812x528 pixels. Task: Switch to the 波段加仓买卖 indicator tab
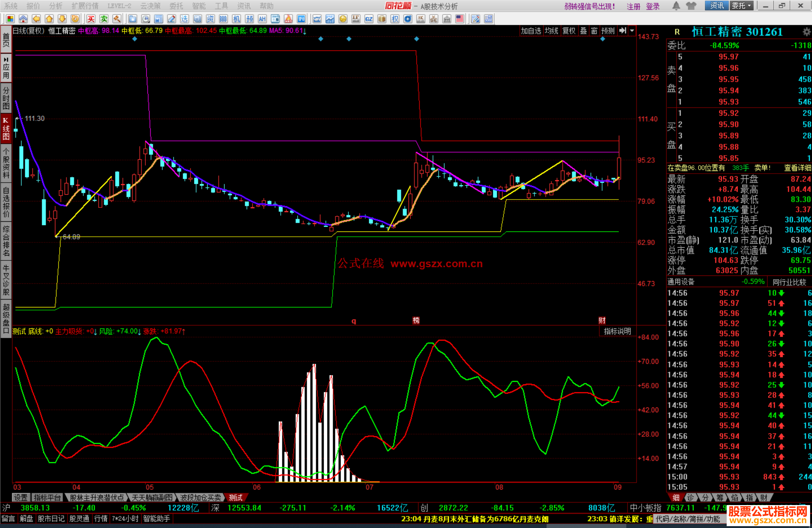pyautogui.click(x=200, y=498)
